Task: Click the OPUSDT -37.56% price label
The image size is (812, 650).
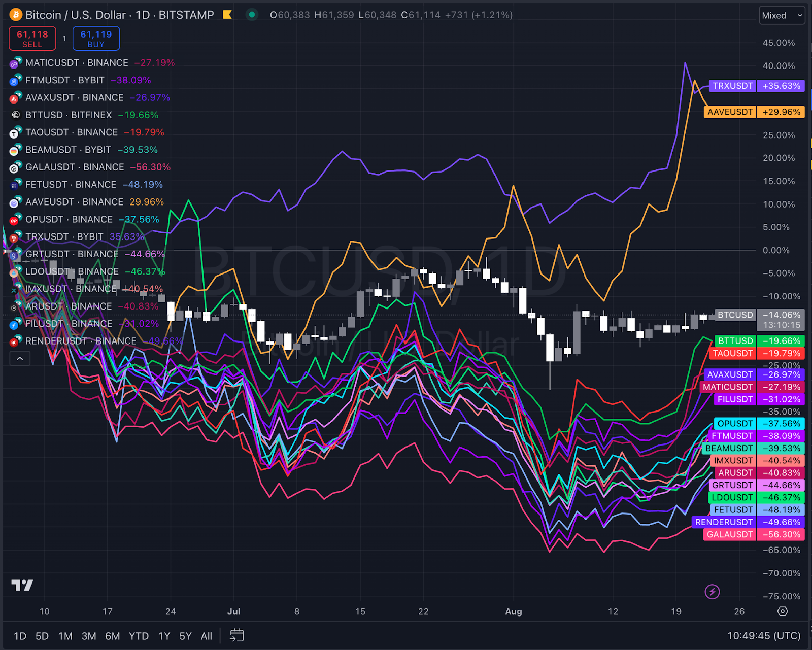Action: click(x=759, y=423)
